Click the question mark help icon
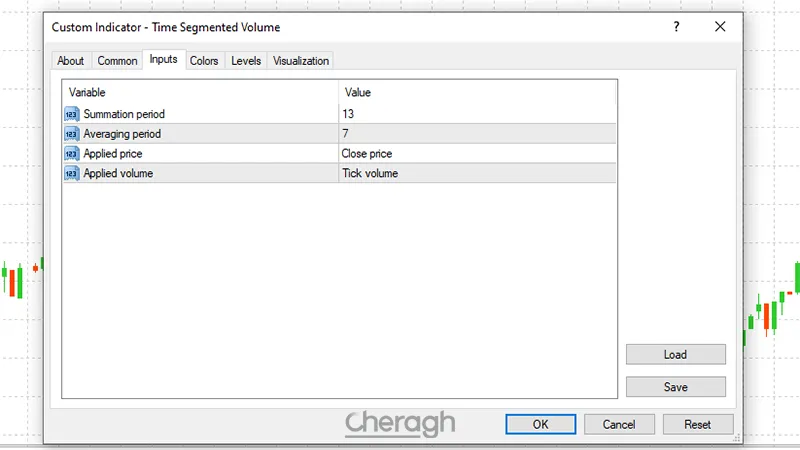Image resolution: width=800 pixels, height=450 pixels. [x=677, y=27]
